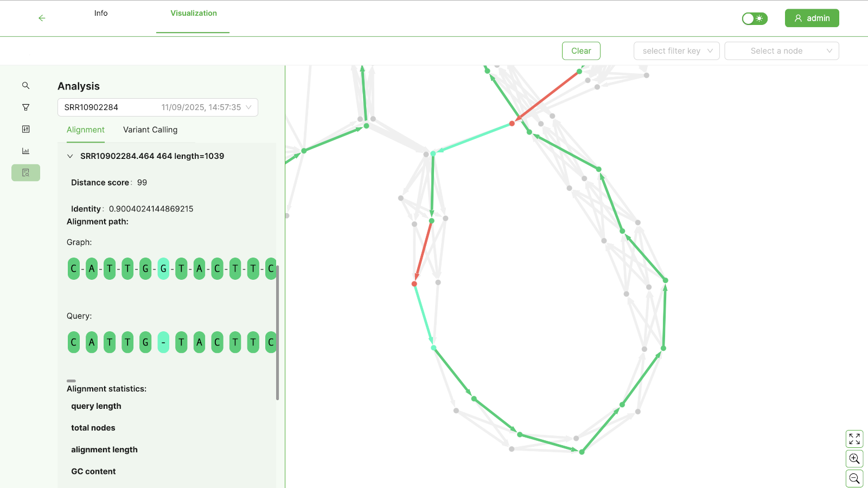This screenshot has height=488, width=868.
Task: Go back using the left arrow
Action: click(x=42, y=18)
